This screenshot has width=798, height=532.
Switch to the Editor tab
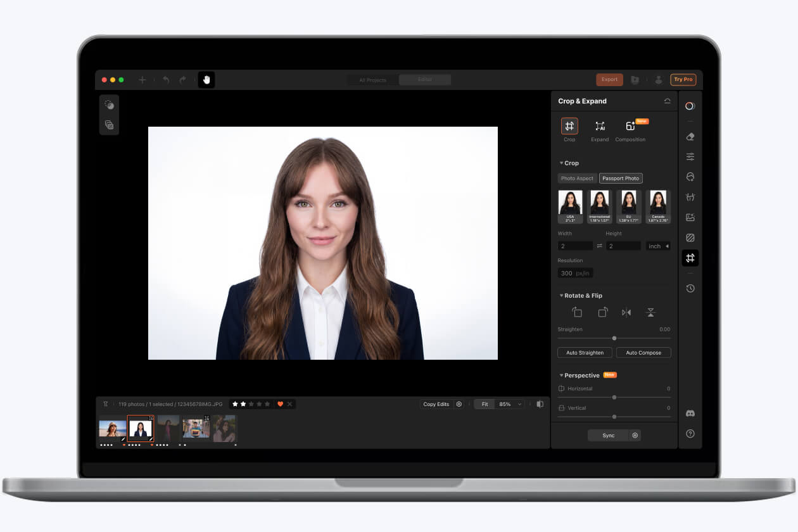pyautogui.click(x=425, y=80)
